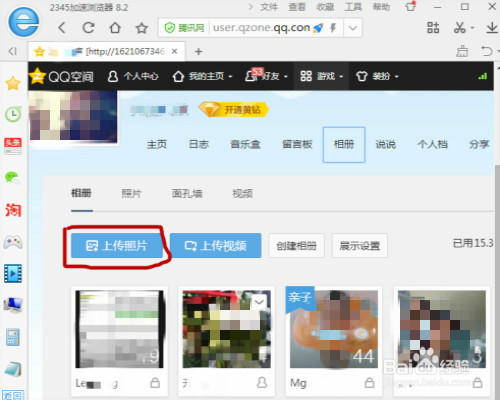Screen dimensions: 500x400
Task: Bookmark this page with the star icon
Action: 142,28
